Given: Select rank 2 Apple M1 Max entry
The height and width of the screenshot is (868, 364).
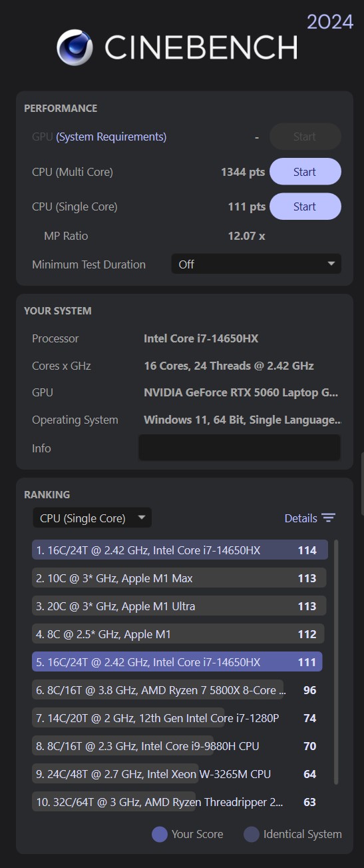Looking at the screenshot, I should [x=180, y=578].
